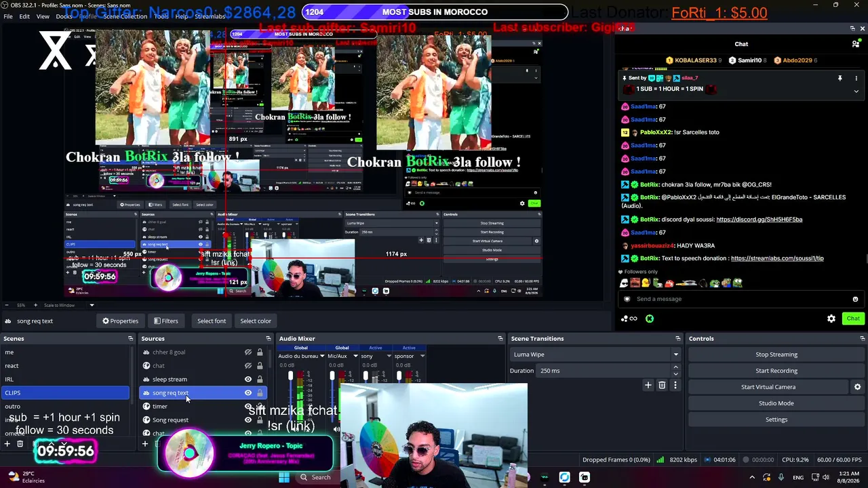Open the View menu
The width and height of the screenshot is (868, 488).
click(x=43, y=16)
